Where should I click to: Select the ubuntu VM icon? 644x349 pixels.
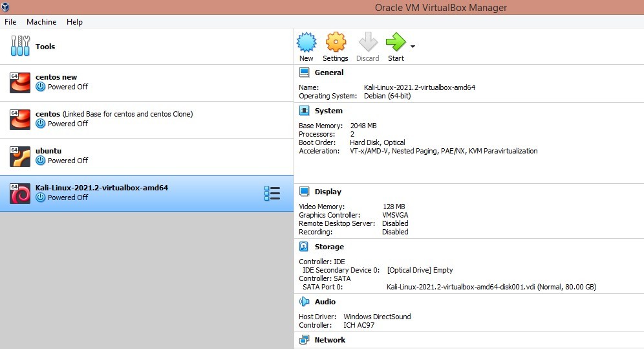click(20, 157)
